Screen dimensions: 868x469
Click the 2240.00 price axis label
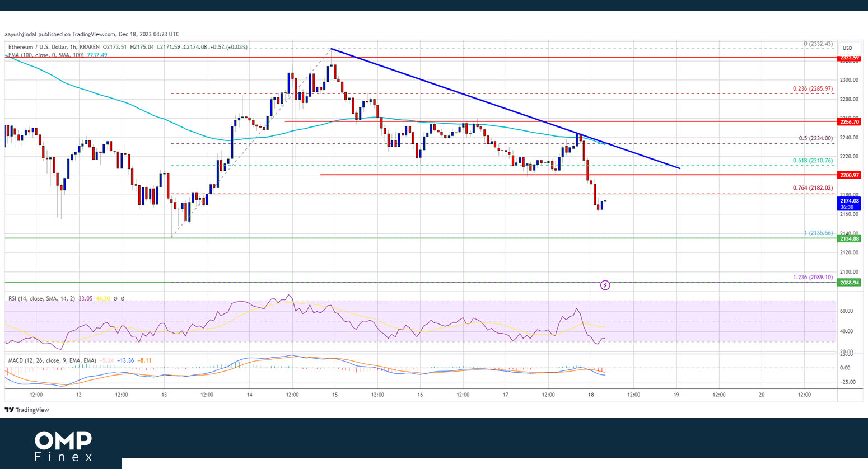coord(849,137)
